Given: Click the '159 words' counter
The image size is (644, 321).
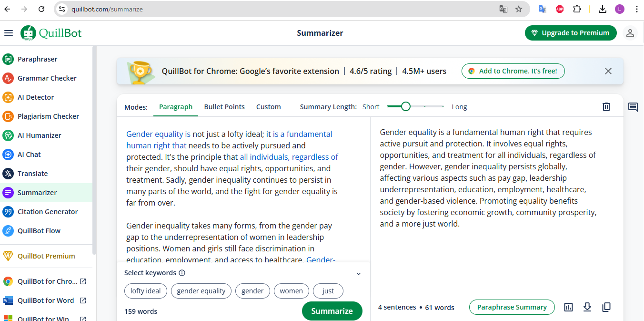Looking at the screenshot, I should point(141,311).
